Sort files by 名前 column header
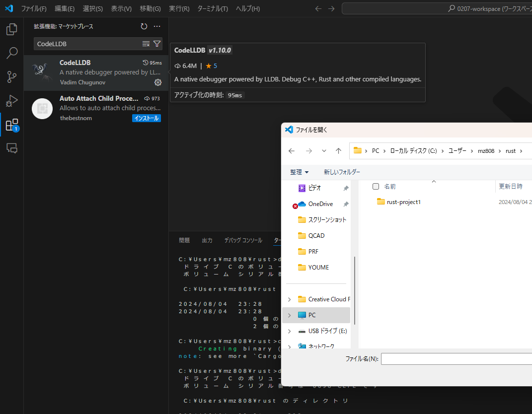The height and width of the screenshot is (414, 532). [x=390, y=187]
